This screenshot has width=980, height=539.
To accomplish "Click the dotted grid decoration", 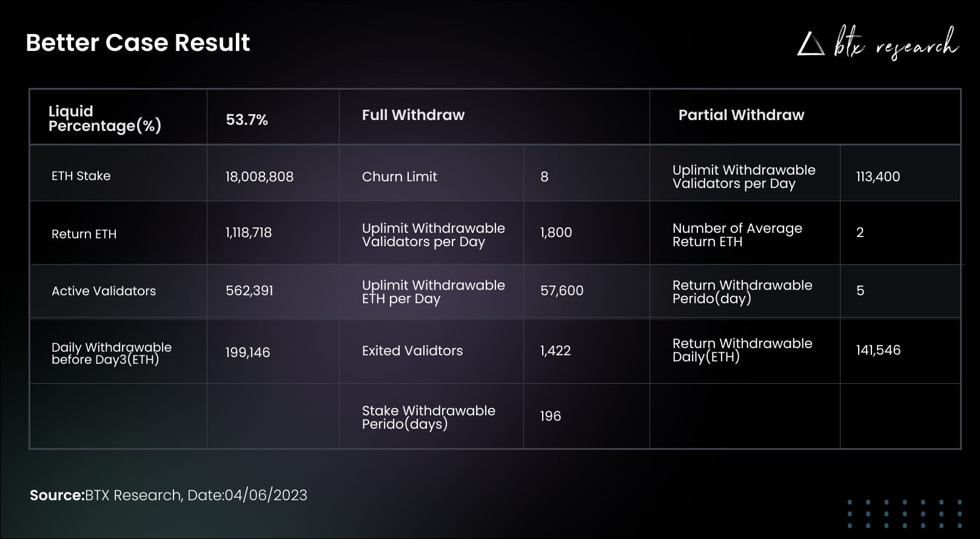I will tap(904, 514).
